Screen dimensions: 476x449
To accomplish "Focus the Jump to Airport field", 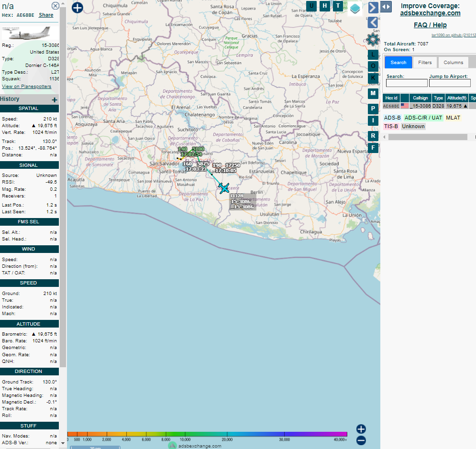I will click(450, 83).
